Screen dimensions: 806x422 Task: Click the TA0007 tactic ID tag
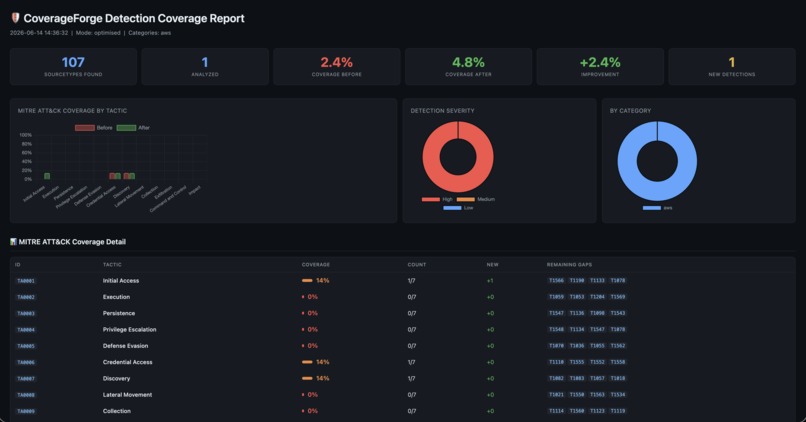(26, 379)
